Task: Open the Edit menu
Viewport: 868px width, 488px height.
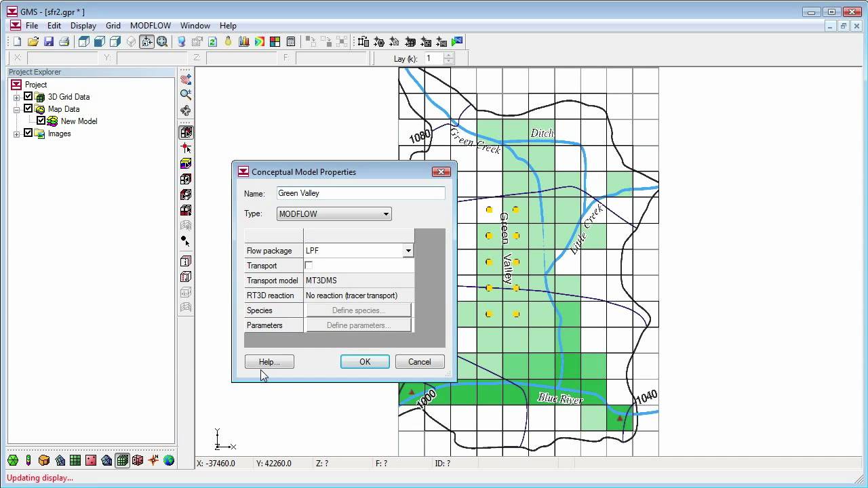Action: click(x=54, y=26)
